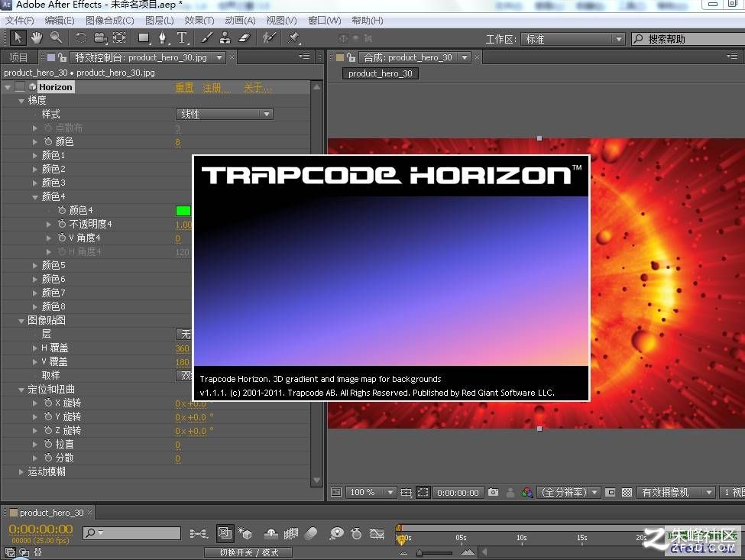
Task: Select the Rectangle shape tool
Action: pyautogui.click(x=144, y=37)
